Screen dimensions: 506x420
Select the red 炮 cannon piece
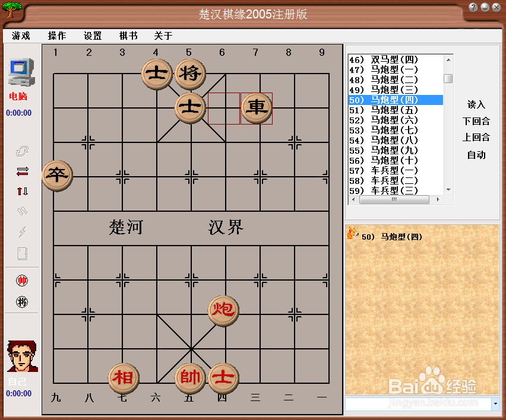click(x=223, y=311)
